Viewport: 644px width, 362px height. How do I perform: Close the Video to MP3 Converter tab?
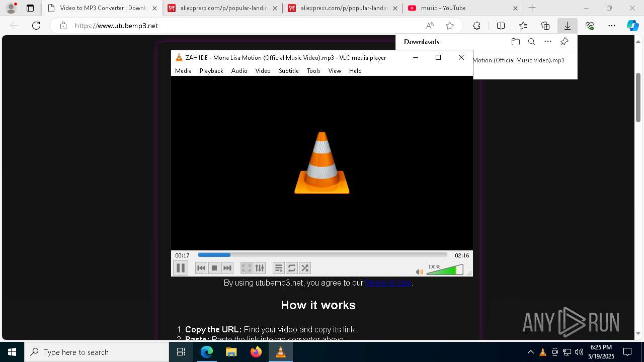pyautogui.click(x=154, y=8)
